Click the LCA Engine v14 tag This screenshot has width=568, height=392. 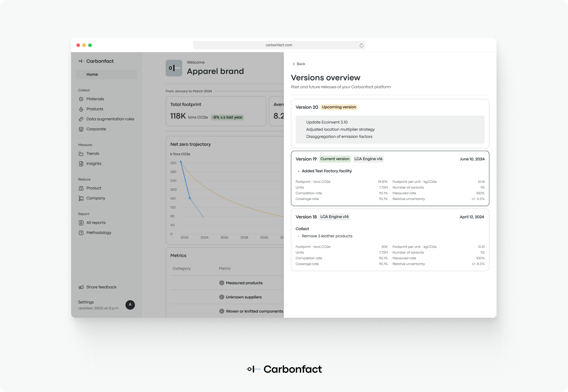[x=335, y=217]
